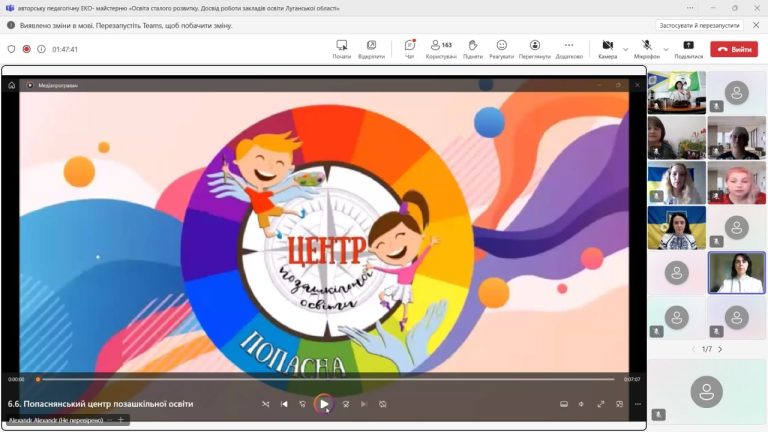Screen dimensions: 768x432
Task: Expand the microphone options dropdown arrow
Action: pyautogui.click(x=666, y=48)
